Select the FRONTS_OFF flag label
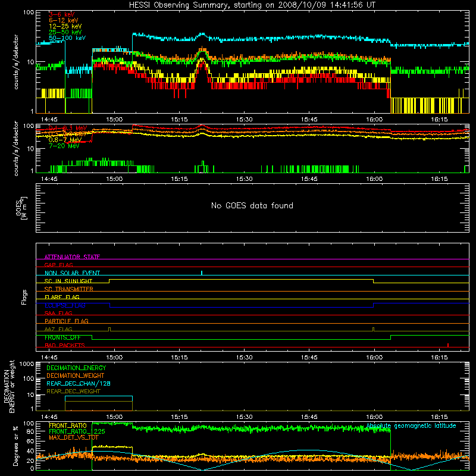Screen dimensions: 476x476 pos(62,337)
